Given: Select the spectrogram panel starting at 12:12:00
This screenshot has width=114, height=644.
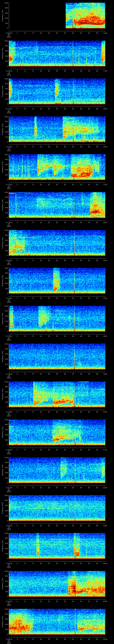Looking at the screenshot, I should (x=57, y=129).
